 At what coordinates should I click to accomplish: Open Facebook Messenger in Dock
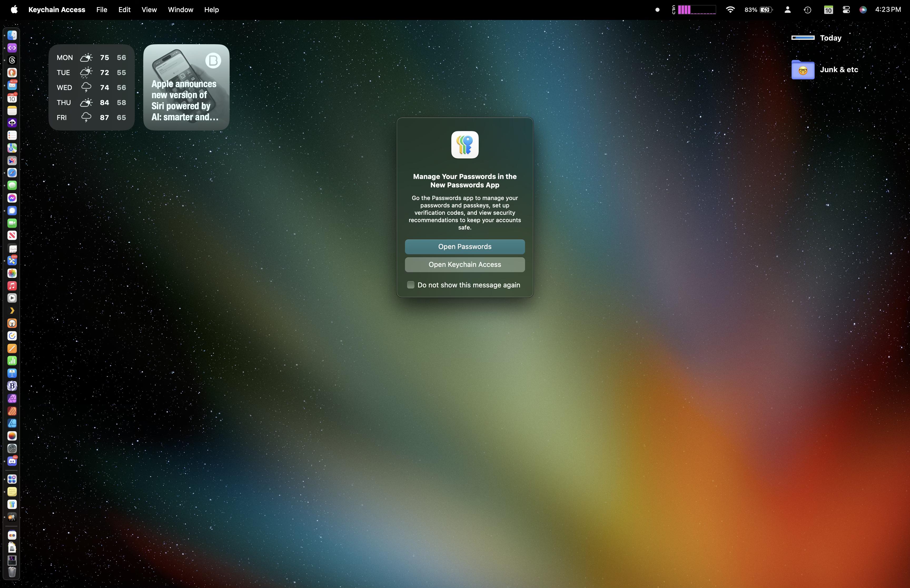pos(12,198)
